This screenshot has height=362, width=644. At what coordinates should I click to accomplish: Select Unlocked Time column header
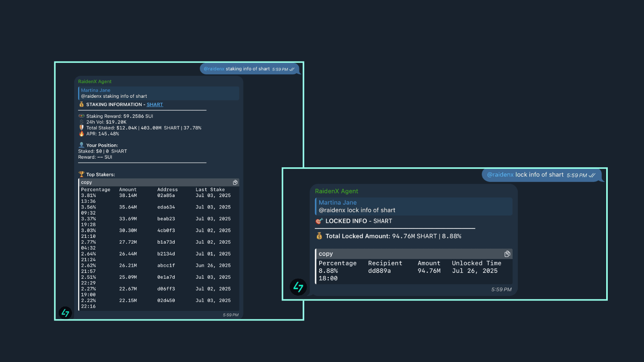click(477, 263)
